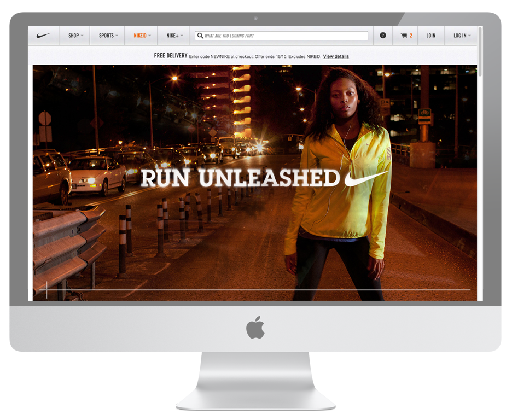Expand the SPORTS menu
The width and height of the screenshot is (512, 420).
(108, 36)
